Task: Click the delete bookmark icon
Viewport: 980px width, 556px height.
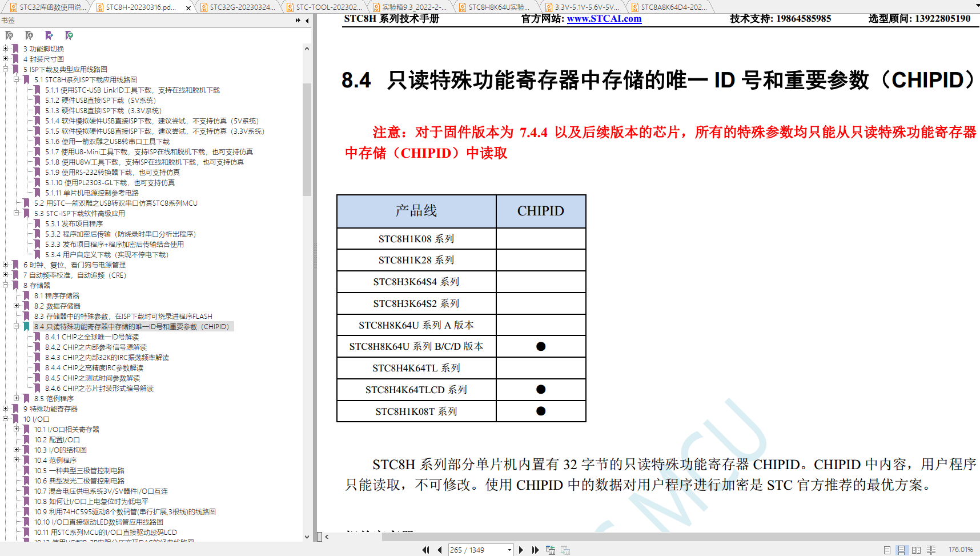Action: click(x=9, y=35)
